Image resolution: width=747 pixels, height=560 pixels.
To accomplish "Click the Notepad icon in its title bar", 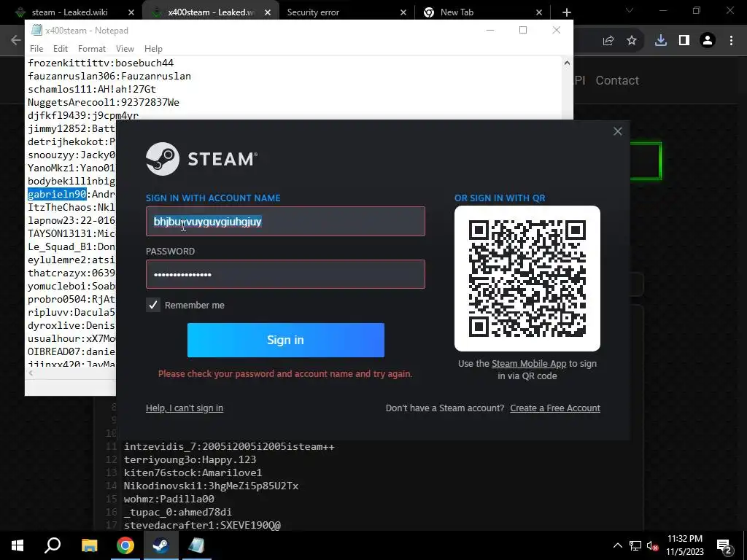I will tap(36, 30).
